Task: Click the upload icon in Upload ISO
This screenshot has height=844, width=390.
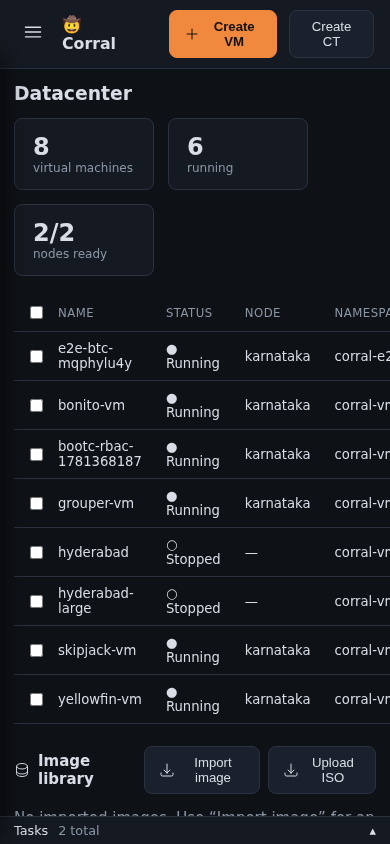Action: [x=291, y=770]
